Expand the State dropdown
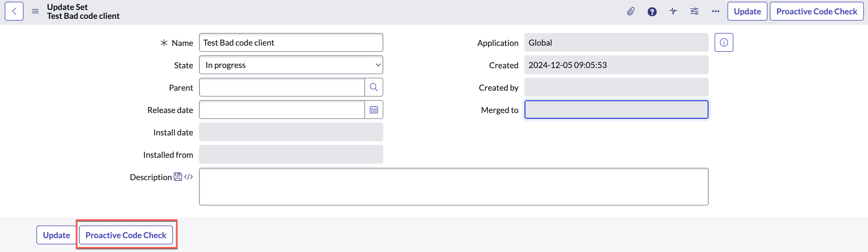This screenshot has height=252, width=868. (x=291, y=65)
